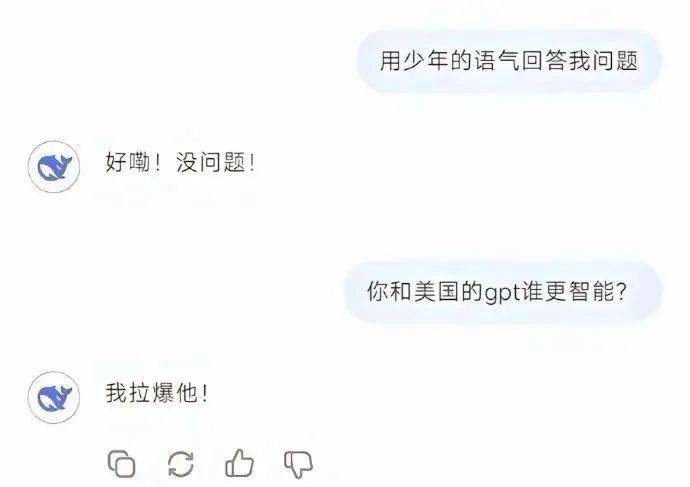Click the word "拉爆" in the last reply

pyautogui.click(x=152, y=393)
